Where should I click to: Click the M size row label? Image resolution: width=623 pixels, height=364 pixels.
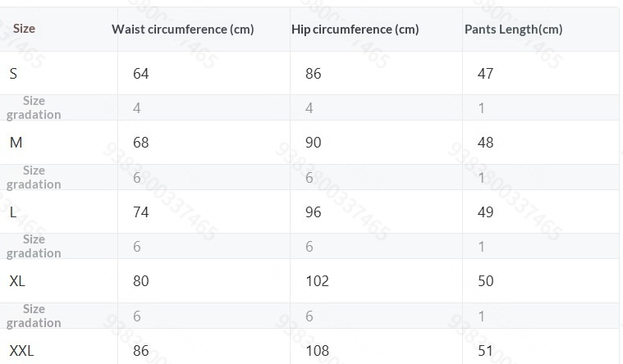click(x=16, y=143)
